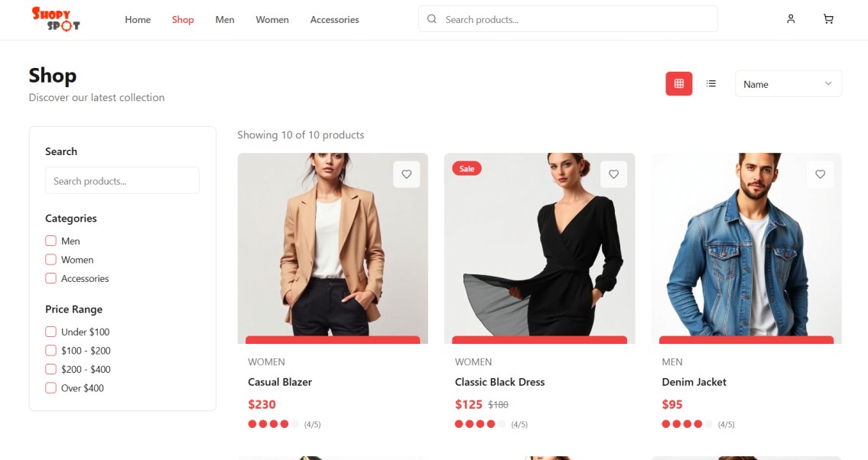Enable the Under $100 price filter
Image resolution: width=868 pixels, height=460 pixels.
point(51,332)
